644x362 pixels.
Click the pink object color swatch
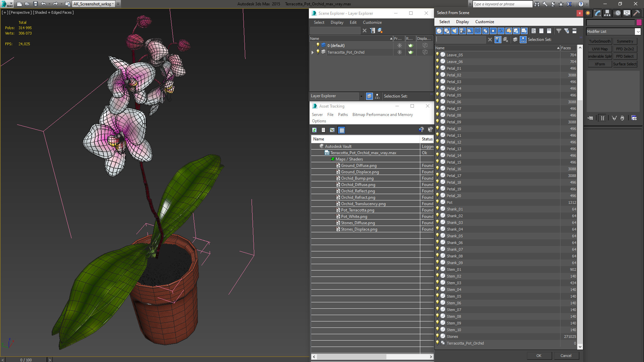point(639,22)
